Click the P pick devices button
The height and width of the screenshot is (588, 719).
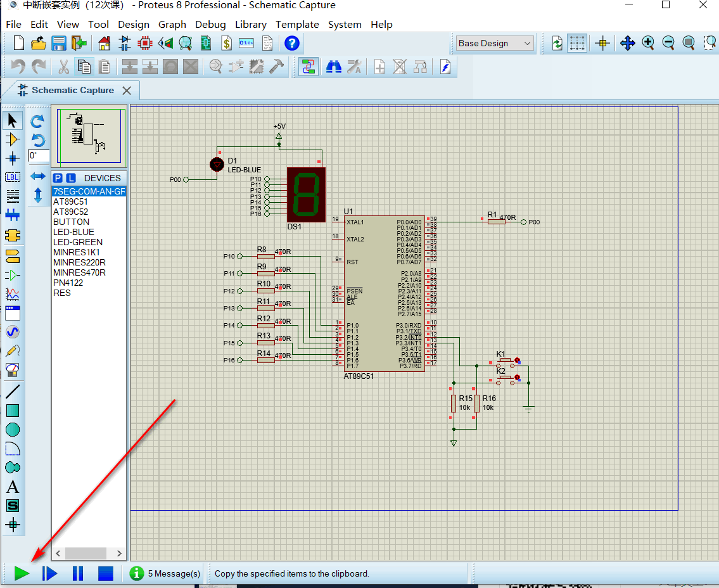click(57, 178)
